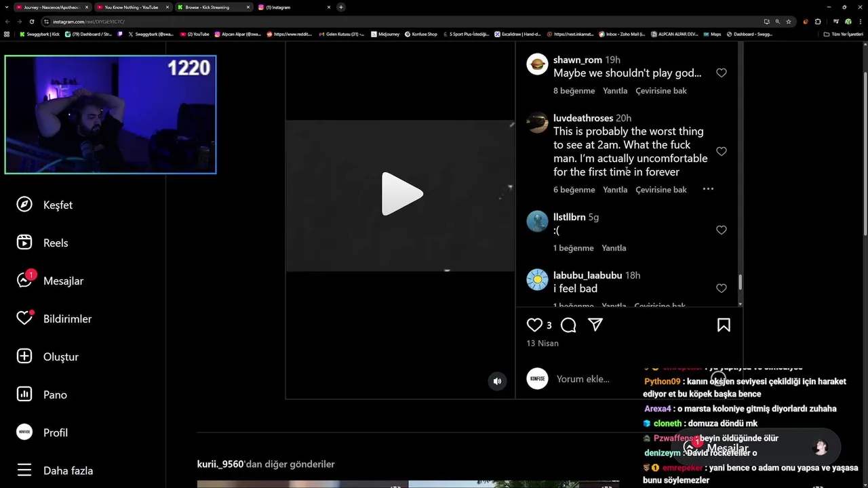Open Excalidraw bookmark

point(517,34)
